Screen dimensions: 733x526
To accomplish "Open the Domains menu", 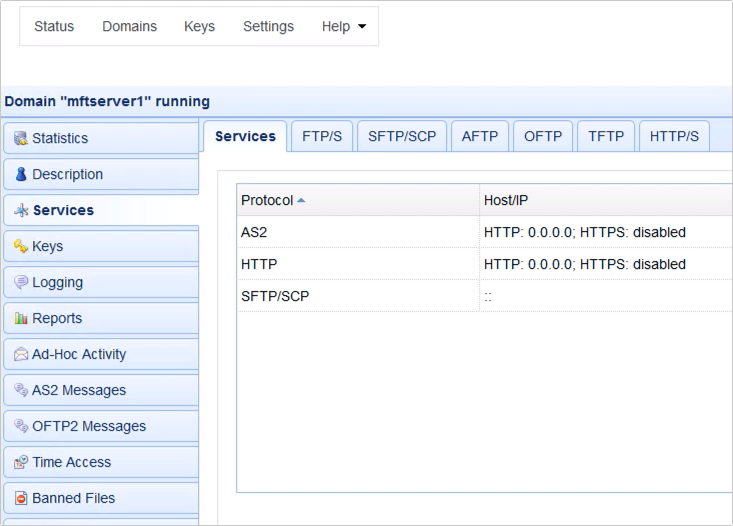I will point(129,27).
